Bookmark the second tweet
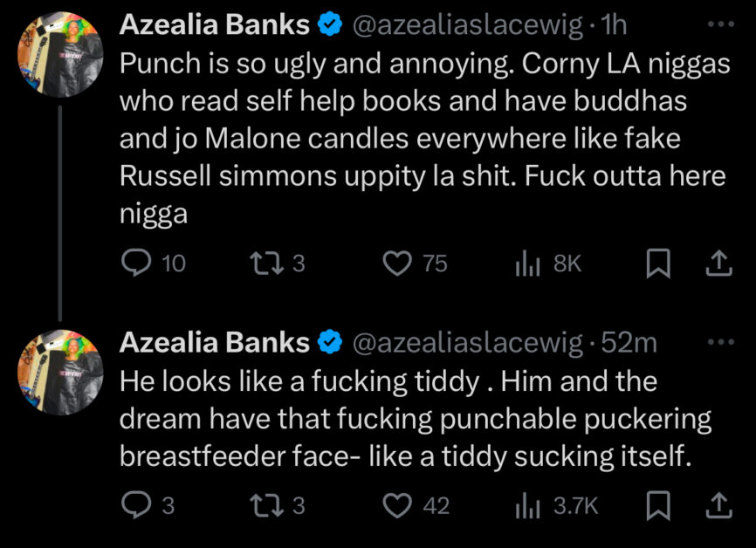756x548 pixels. 658,505
